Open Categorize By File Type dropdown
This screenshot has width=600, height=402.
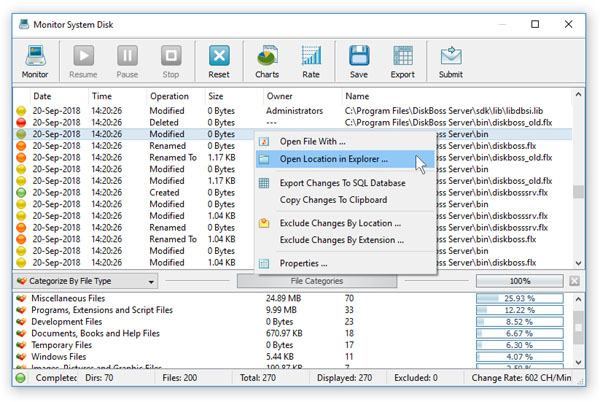point(85,281)
